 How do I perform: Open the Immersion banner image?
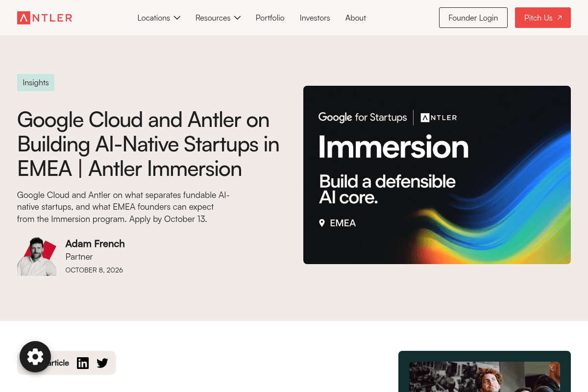437,175
